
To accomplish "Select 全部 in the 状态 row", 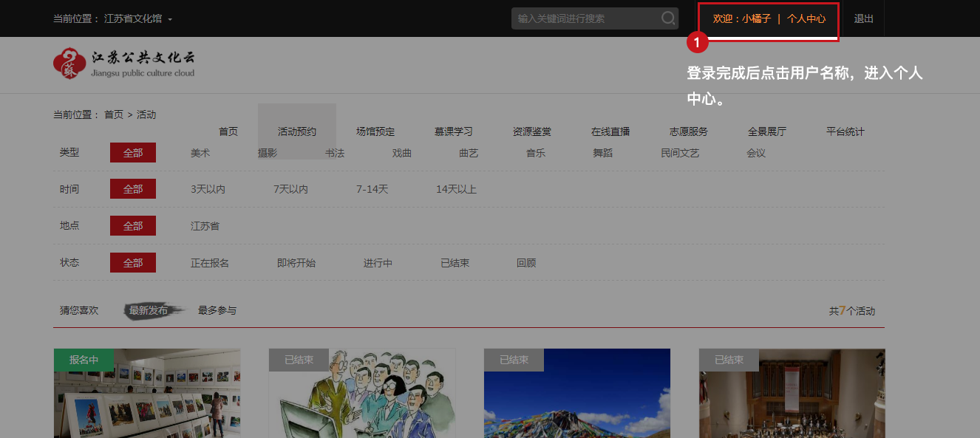I will click(133, 262).
